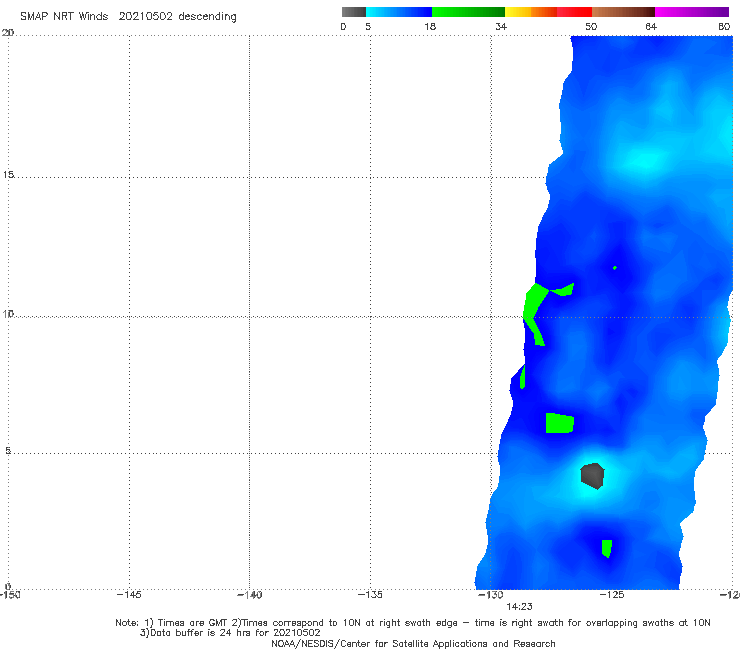Click the longitude axis label '-145'
The image size is (740, 650).
(x=129, y=595)
